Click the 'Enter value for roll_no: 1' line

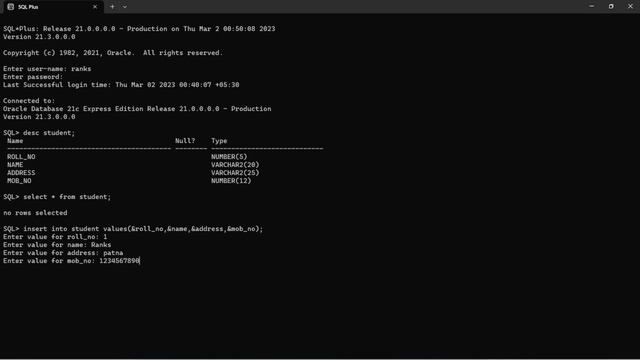pos(55,237)
